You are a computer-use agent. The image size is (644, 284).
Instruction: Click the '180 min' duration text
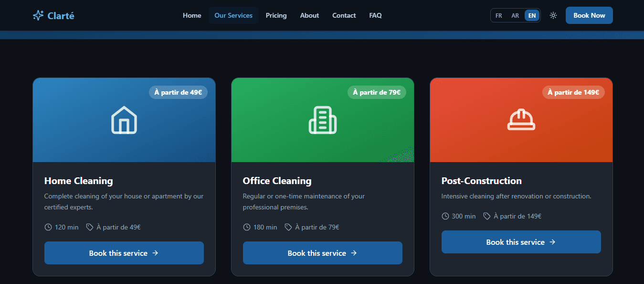[x=265, y=227]
